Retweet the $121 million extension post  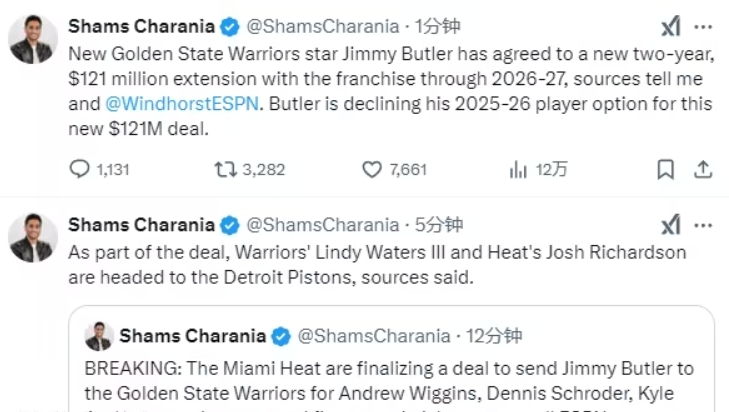click(x=225, y=170)
